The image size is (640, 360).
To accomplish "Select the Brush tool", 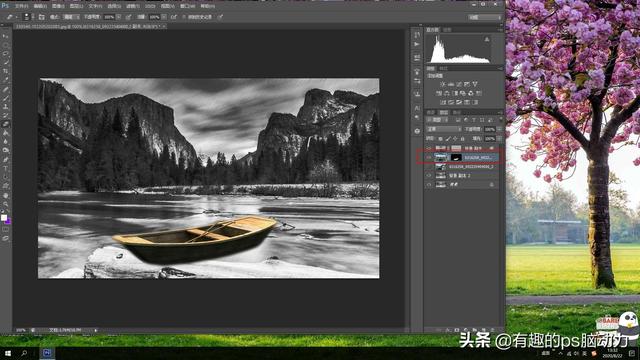I will pyautogui.click(x=5, y=98).
